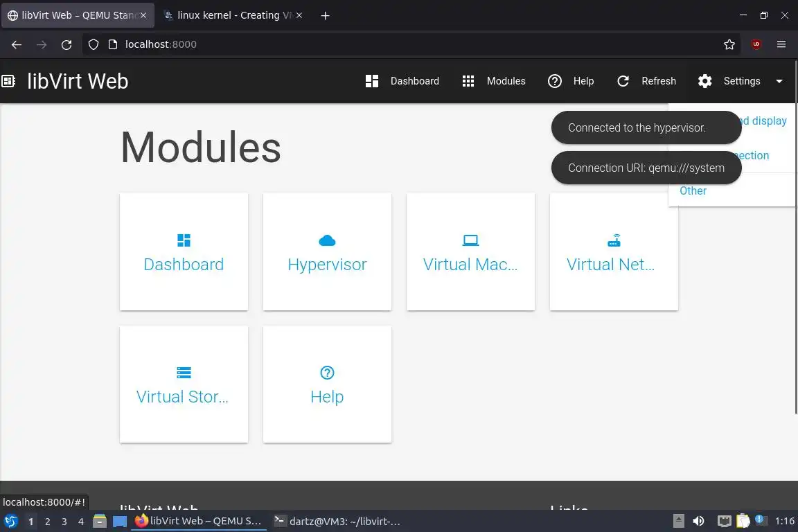798x532 pixels.
Task: Close the libVirt Web browser tab
Action: click(143, 15)
